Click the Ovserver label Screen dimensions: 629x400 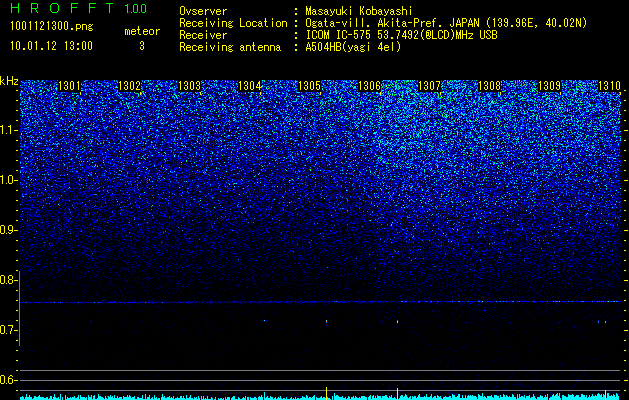point(203,11)
